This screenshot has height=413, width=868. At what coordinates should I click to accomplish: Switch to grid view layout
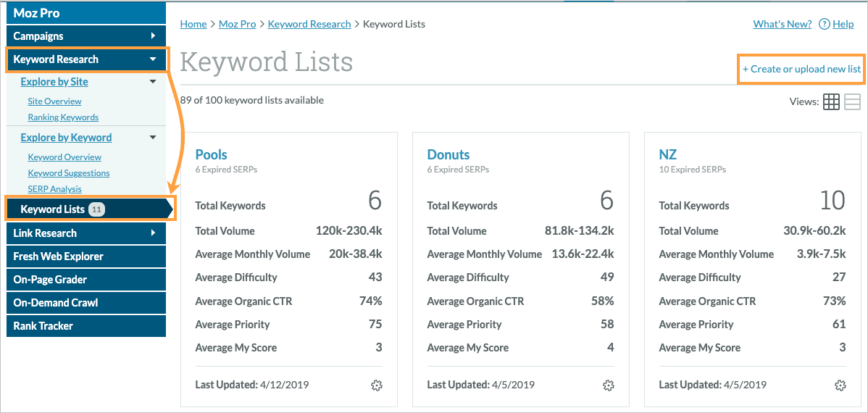pyautogui.click(x=831, y=102)
